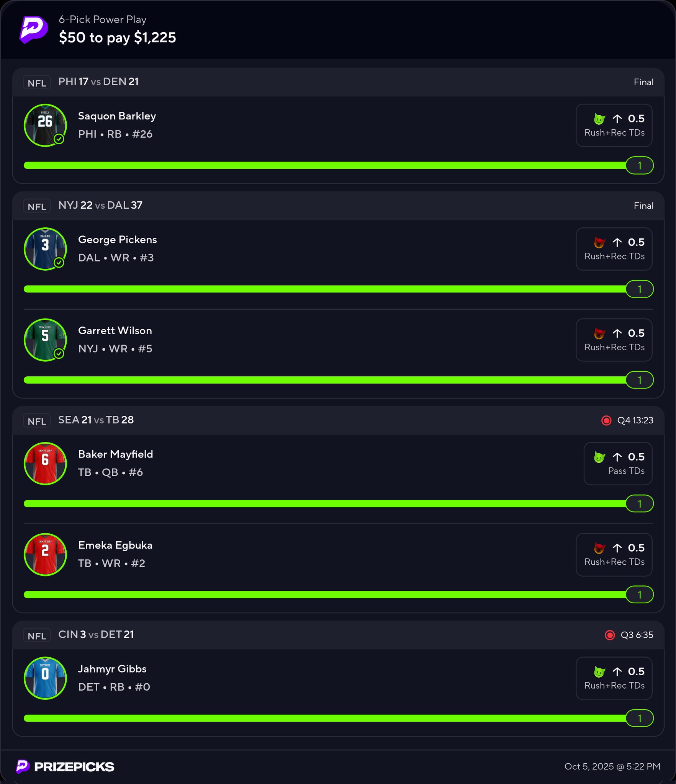Screen dimensions: 676x784
Task: Select the Jahmyr Gibbs player name
Action: [112, 669]
